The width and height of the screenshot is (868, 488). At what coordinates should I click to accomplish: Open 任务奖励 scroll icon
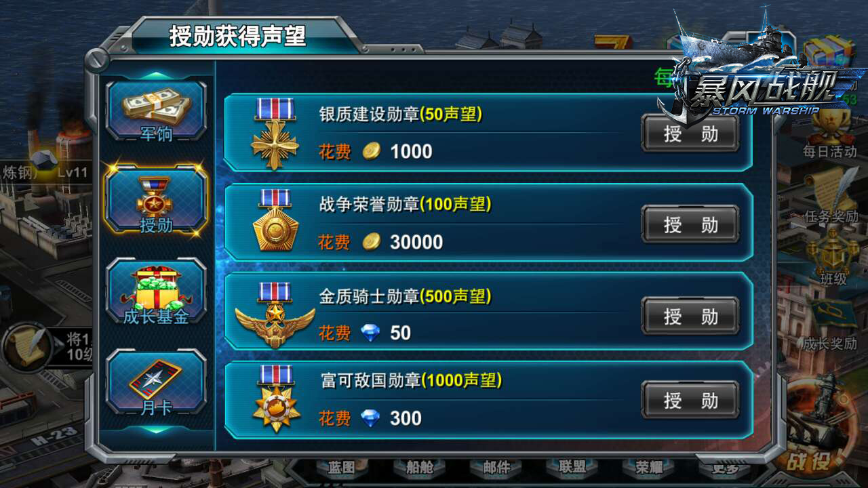tap(829, 197)
